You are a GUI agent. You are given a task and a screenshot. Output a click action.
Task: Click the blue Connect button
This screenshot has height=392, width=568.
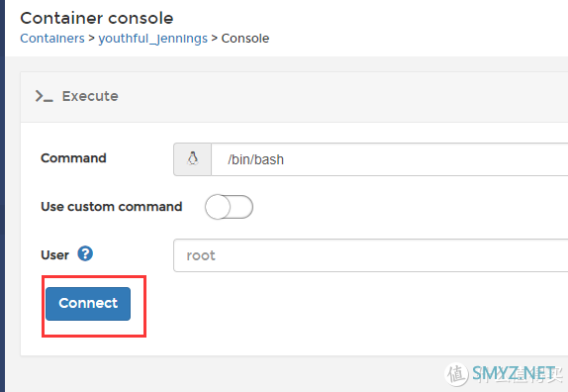tap(88, 304)
